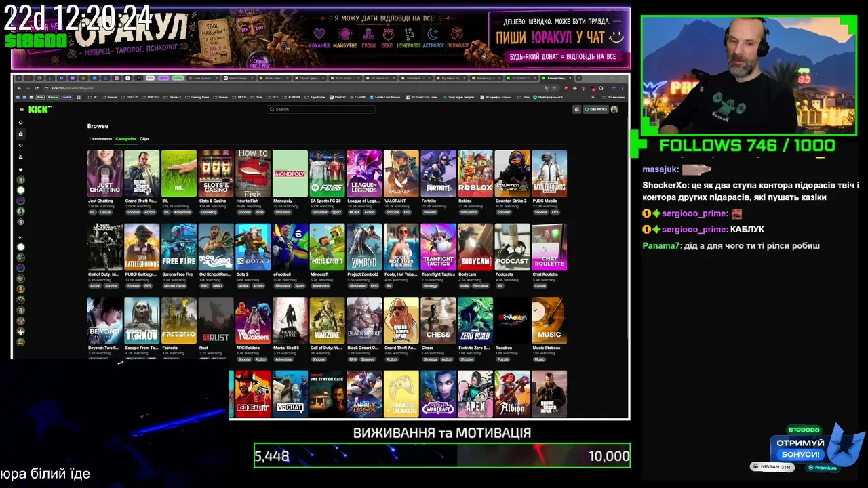The height and width of the screenshot is (488, 868).
Task: Open the Call of Duty Modern Warfare thumbnail
Action: point(105,247)
